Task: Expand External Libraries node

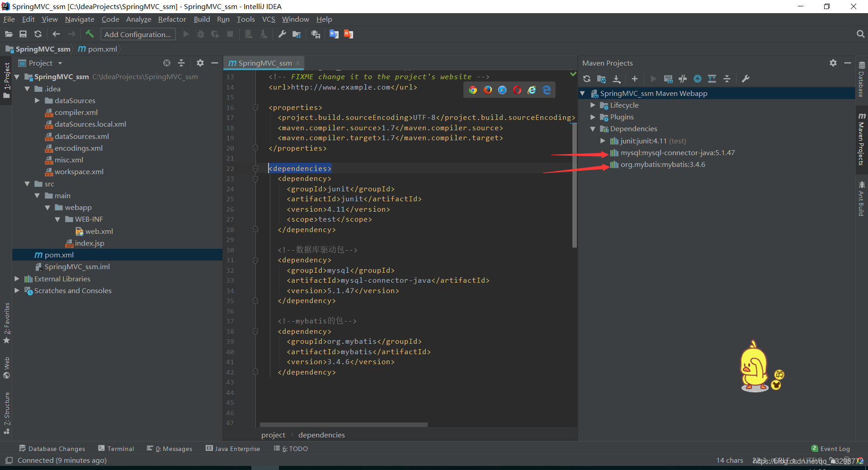Action: [x=17, y=279]
